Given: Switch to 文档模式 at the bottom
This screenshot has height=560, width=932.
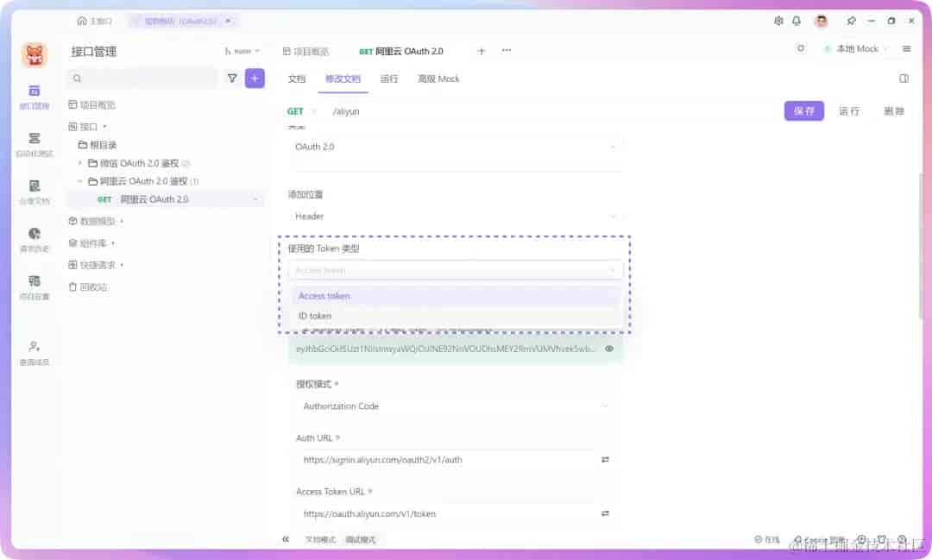Looking at the screenshot, I should 320,540.
